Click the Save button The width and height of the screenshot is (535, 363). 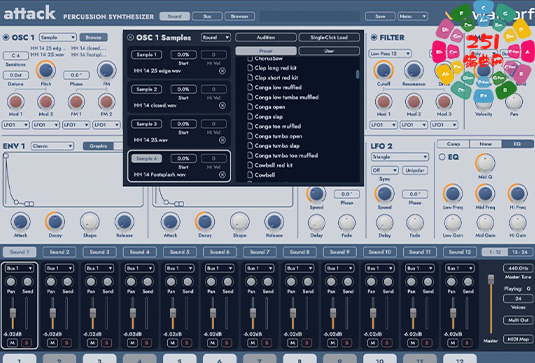pos(380,16)
